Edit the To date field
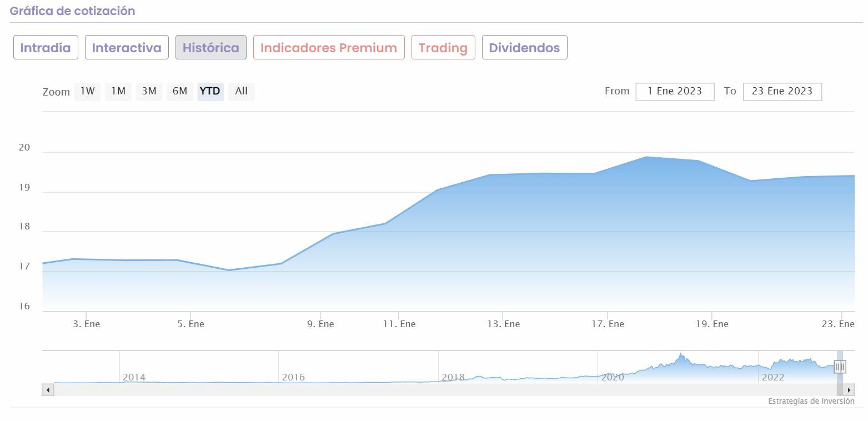868x421 pixels. 782,92
